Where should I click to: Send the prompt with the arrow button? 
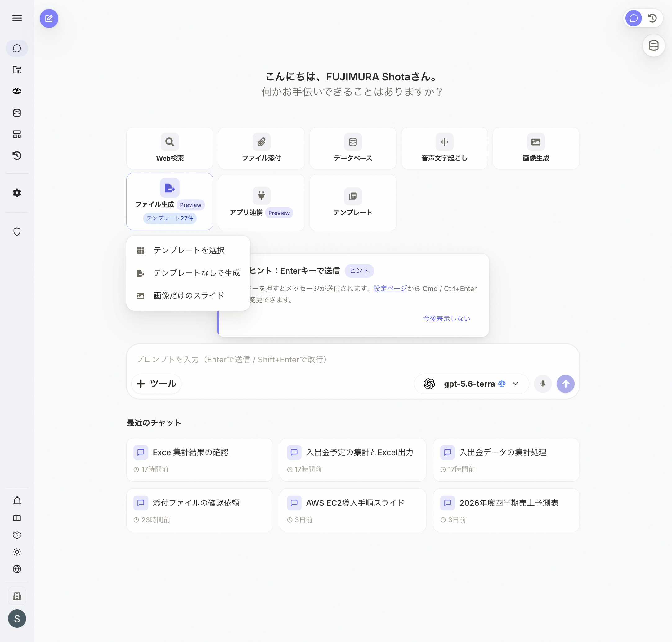[565, 384]
